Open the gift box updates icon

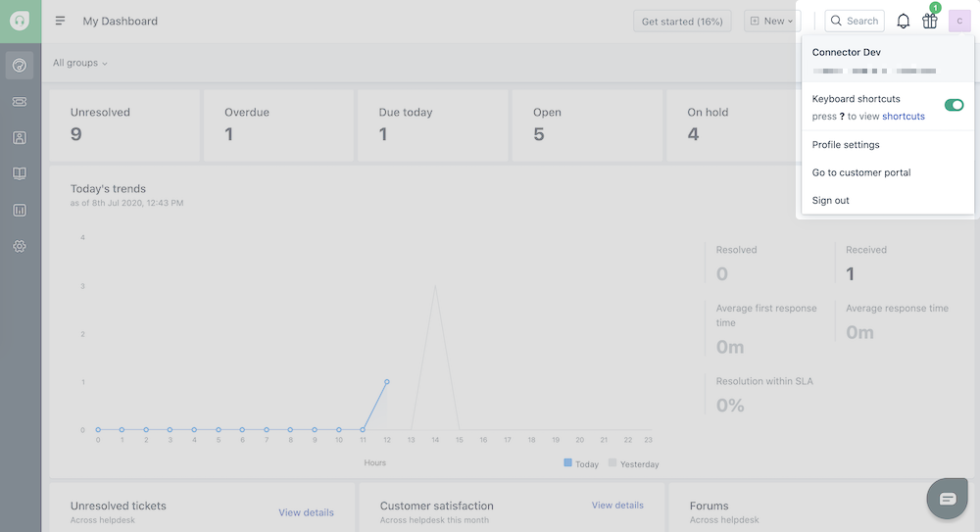click(x=930, y=21)
